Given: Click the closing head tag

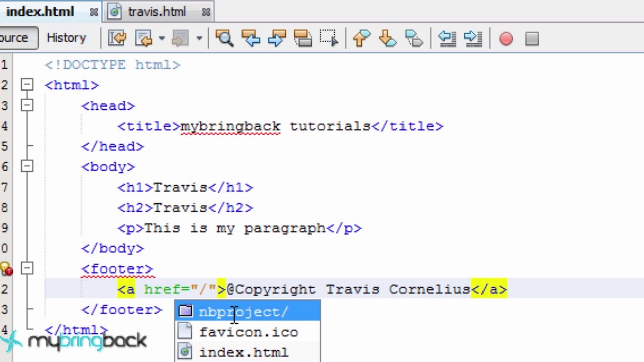Looking at the screenshot, I should 113,146.
